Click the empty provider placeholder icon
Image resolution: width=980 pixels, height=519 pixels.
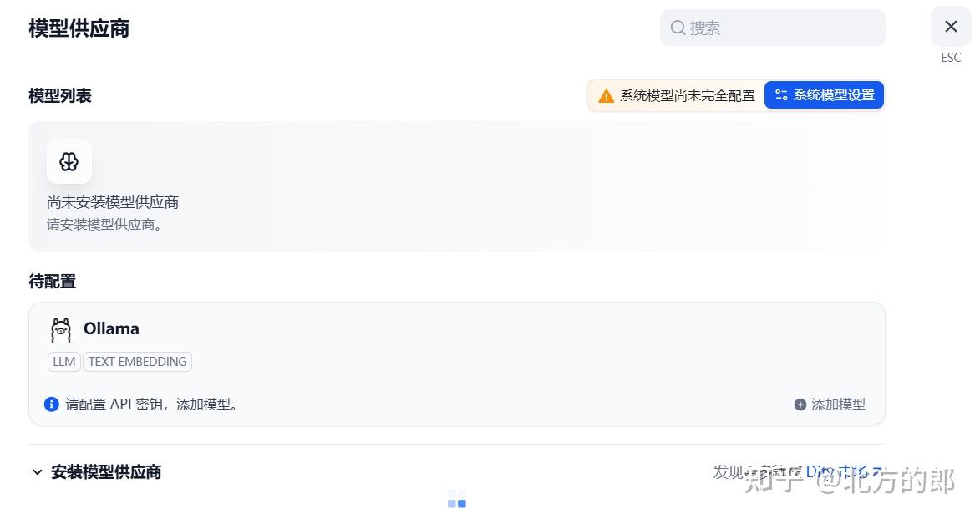[x=69, y=161]
